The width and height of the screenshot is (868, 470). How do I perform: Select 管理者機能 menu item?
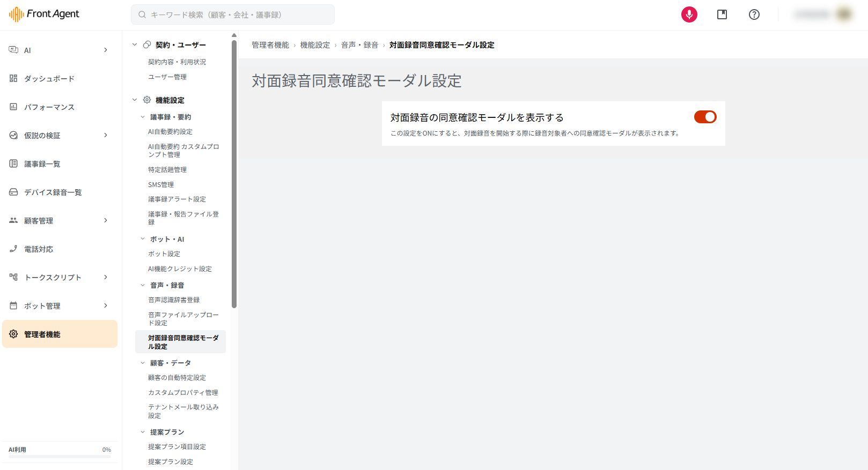(60, 334)
